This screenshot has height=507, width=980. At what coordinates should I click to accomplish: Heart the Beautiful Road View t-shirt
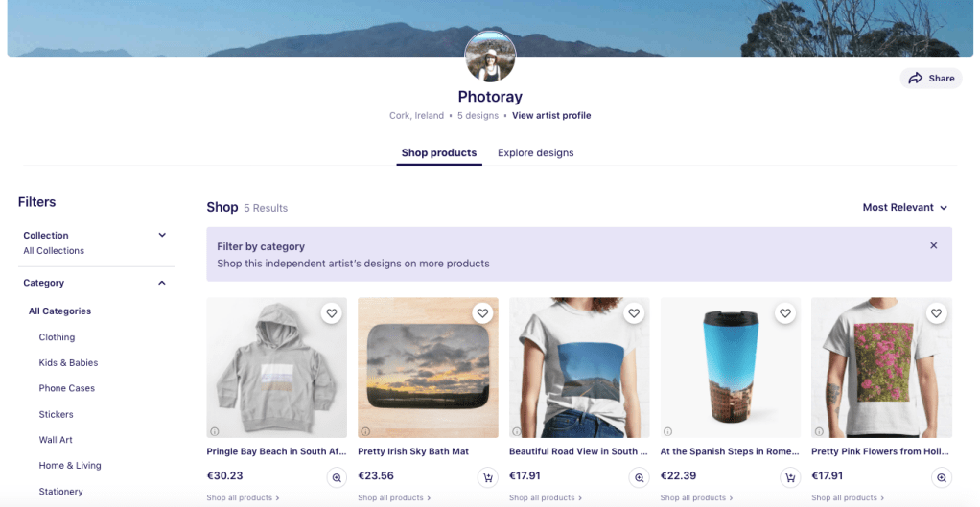coord(634,313)
